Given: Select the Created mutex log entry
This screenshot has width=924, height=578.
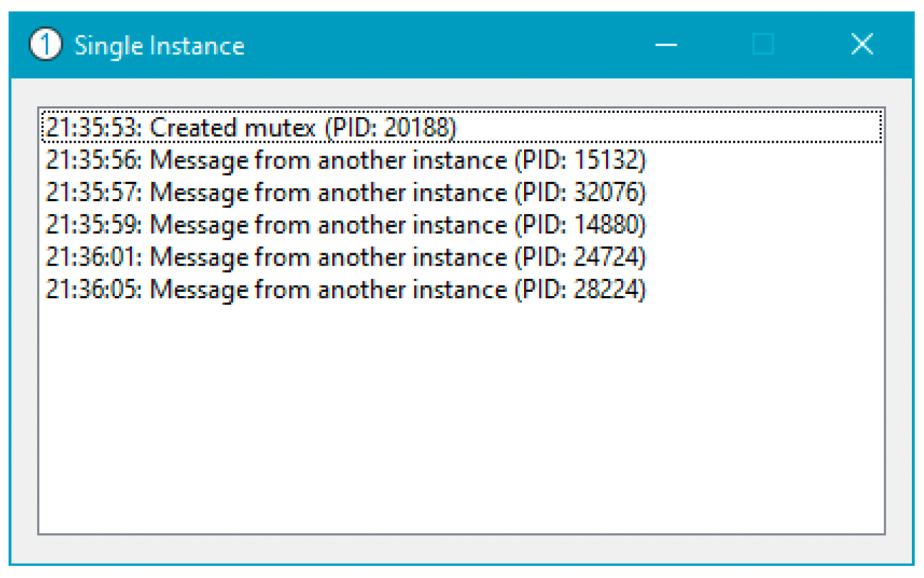Looking at the screenshot, I should click(x=461, y=128).
